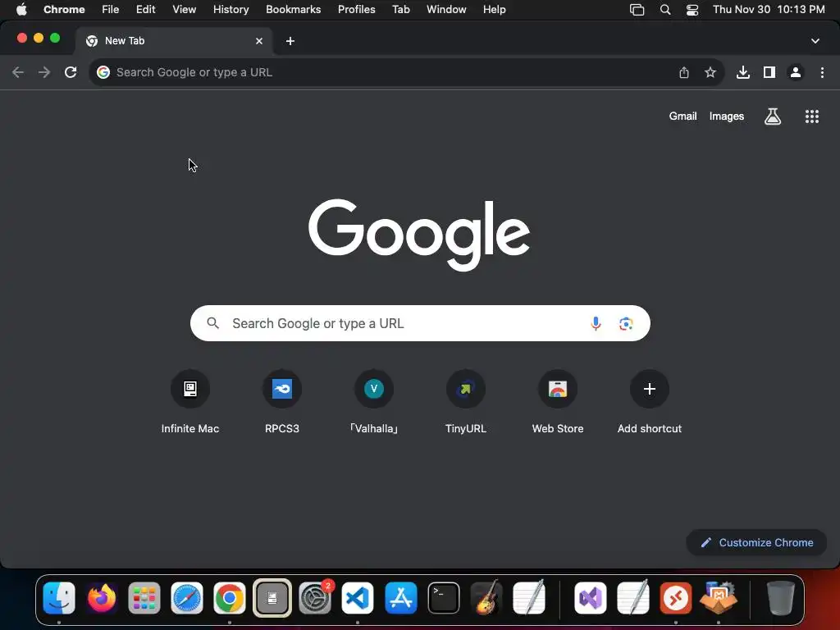Open the Edit menu

pyautogui.click(x=146, y=9)
